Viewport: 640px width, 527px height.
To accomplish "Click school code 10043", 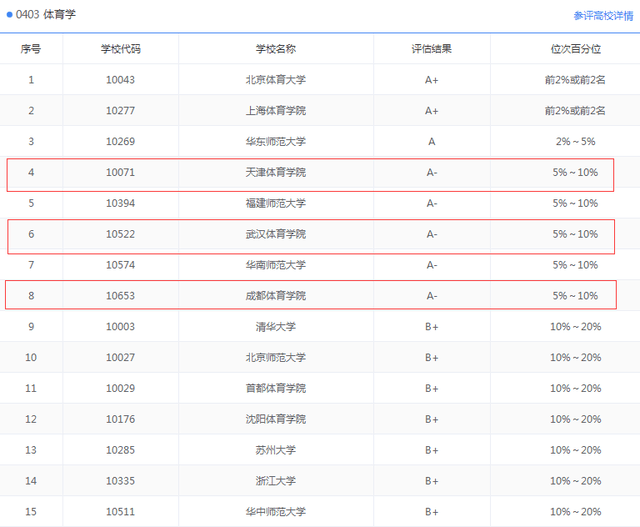I will tap(120, 80).
